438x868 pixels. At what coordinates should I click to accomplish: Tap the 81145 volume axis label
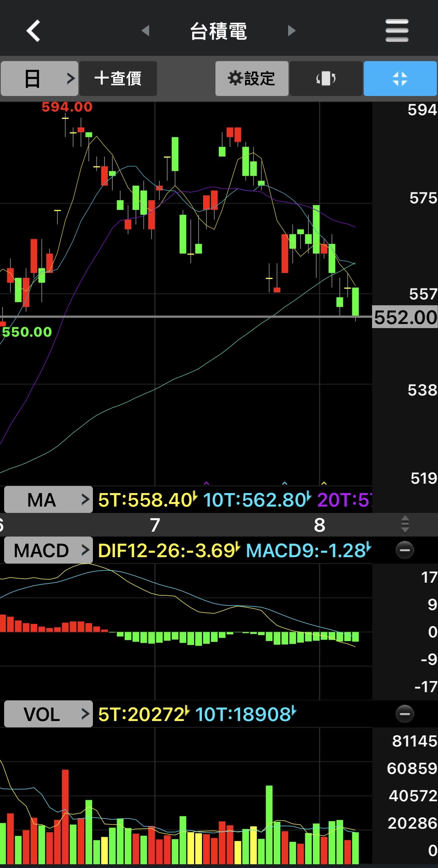pos(415,741)
